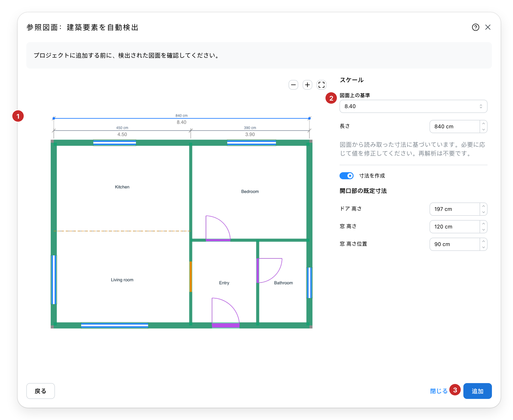The width and height of the screenshot is (513, 420).
Task: Open the help question mark icon
Action: [475, 27]
